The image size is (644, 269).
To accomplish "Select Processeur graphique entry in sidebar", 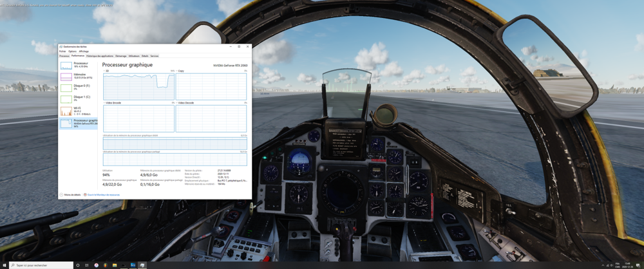I will 79,123.
